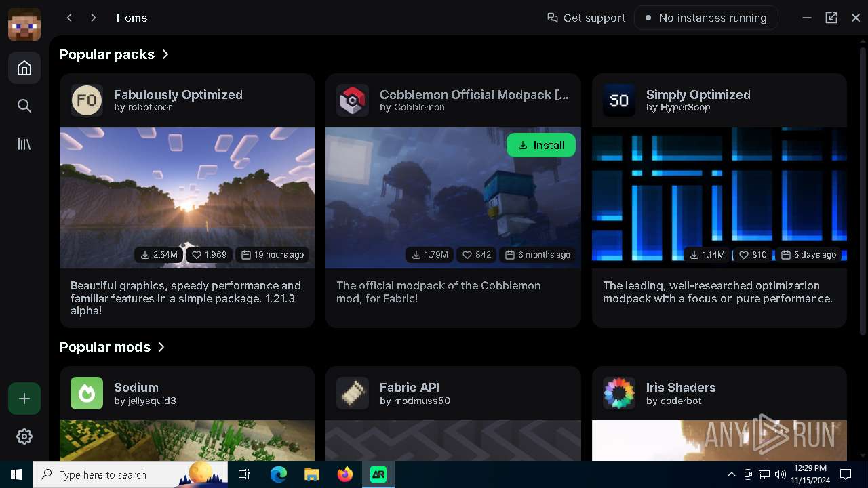The width and height of the screenshot is (868, 488).
Task: Click the 842 followers badge
Action: coord(477,255)
